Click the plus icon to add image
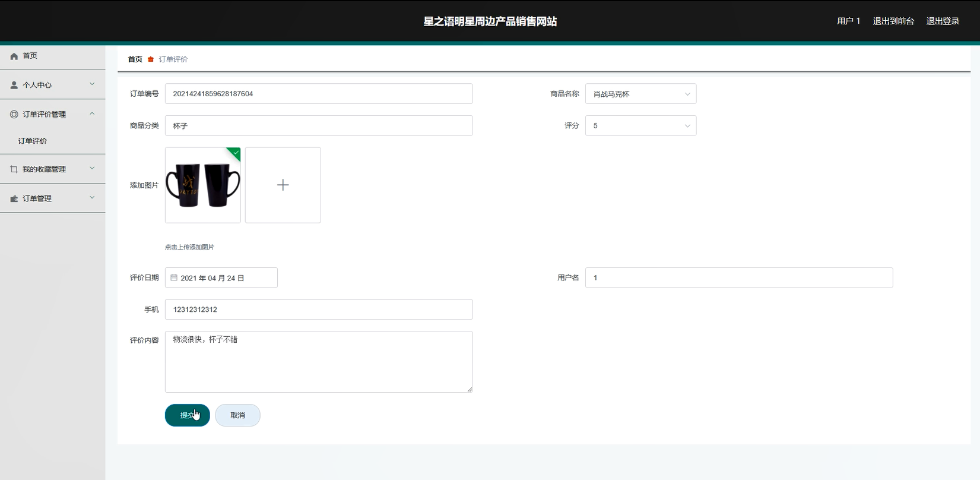 (283, 185)
